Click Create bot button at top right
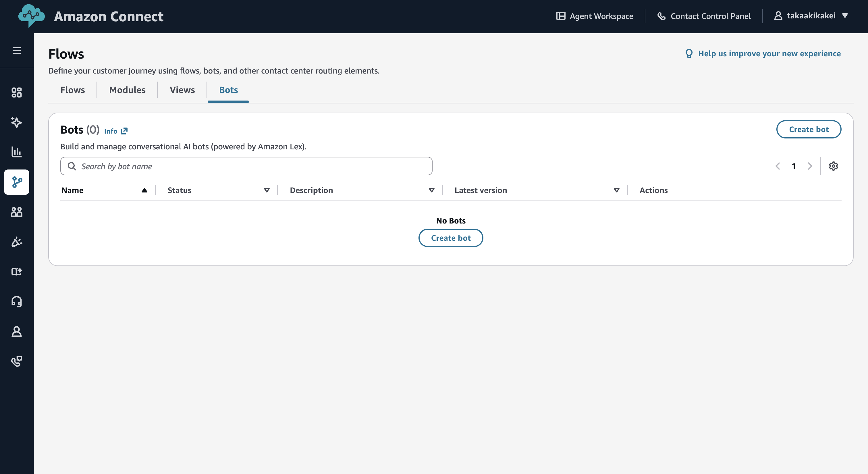The width and height of the screenshot is (868, 474). pos(808,129)
